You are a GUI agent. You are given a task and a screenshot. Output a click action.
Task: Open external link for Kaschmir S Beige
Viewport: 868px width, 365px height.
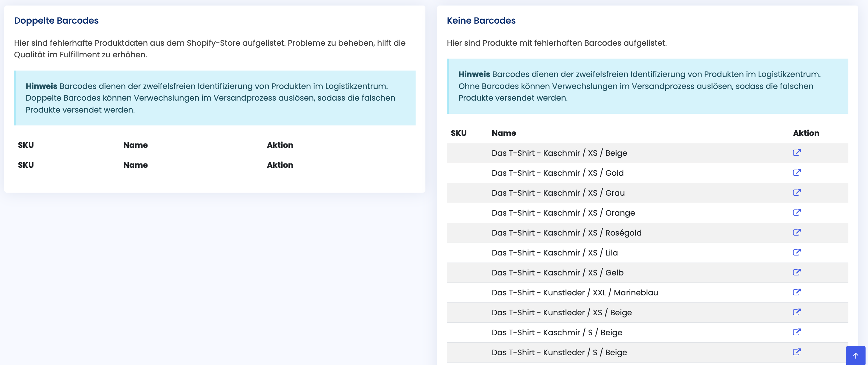pos(797,332)
